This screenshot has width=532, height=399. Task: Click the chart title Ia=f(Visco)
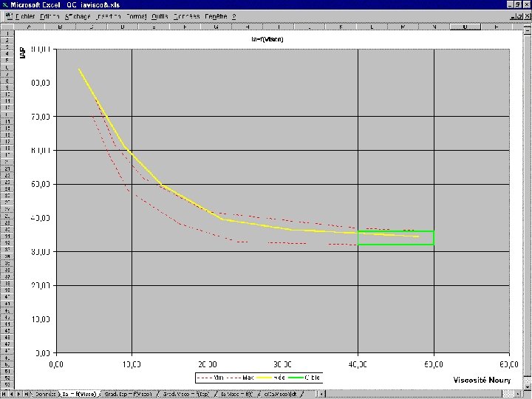(267, 39)
